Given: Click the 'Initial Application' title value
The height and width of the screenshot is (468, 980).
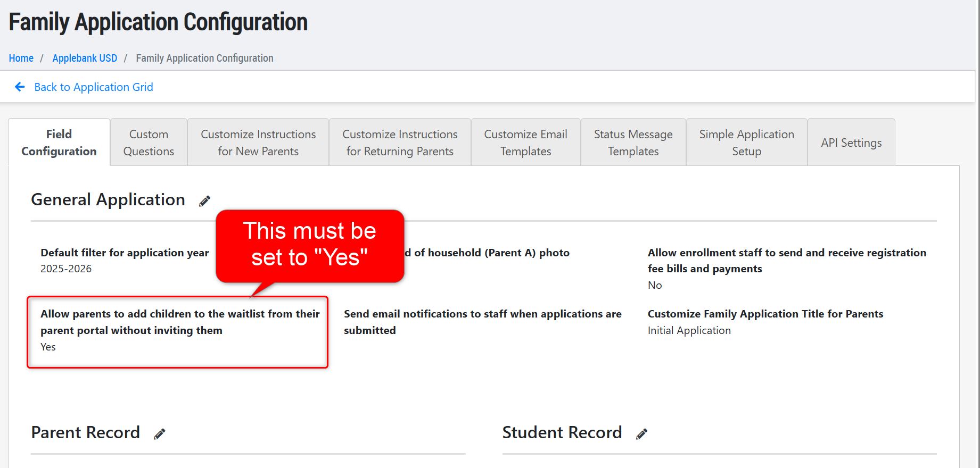Looking at the screenshot, I should click(689, 330).
